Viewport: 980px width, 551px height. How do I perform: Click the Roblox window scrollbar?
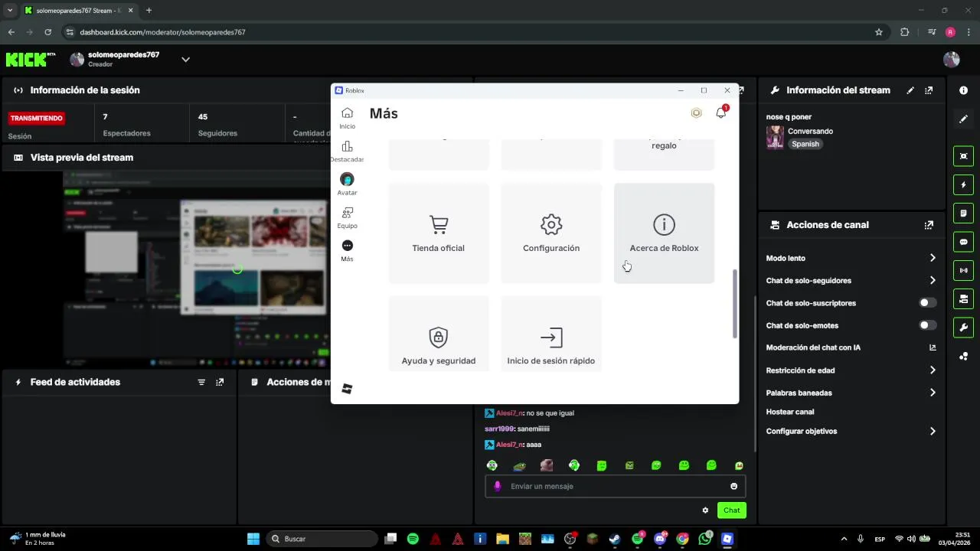coord(735,304)
